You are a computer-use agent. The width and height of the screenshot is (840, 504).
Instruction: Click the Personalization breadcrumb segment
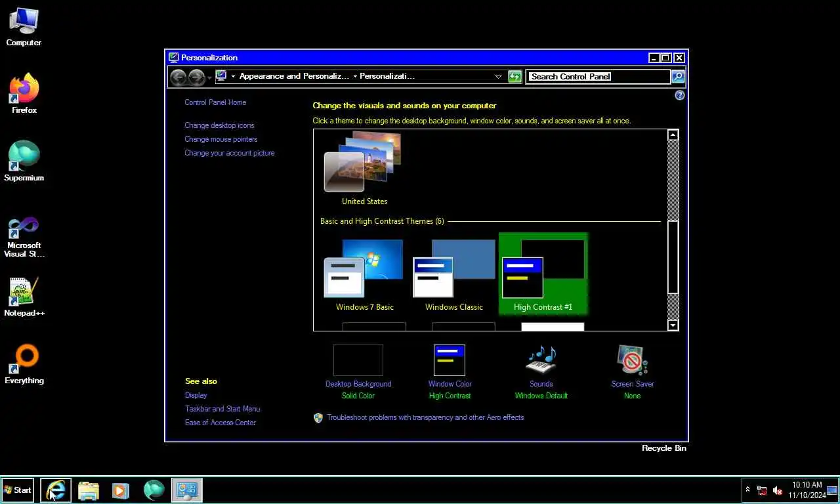387,76
